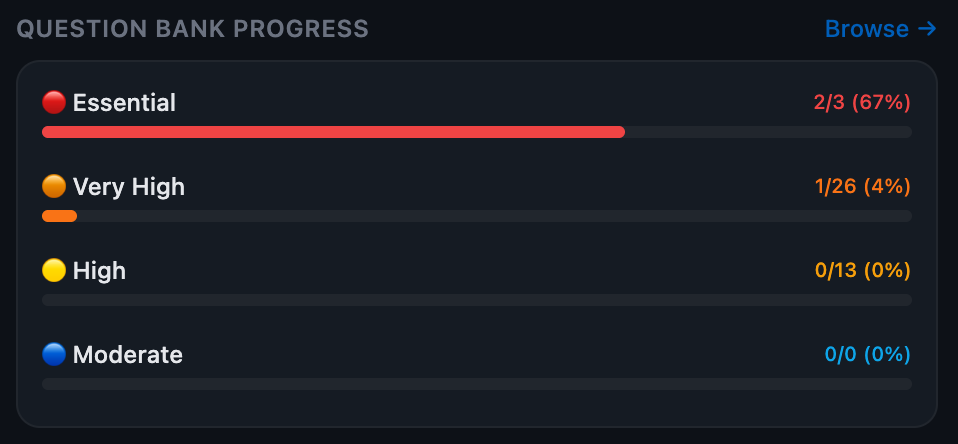Screen dimensions: 958x444
Task: Click the Very High progress bar
Action: click(x=476, y=216)
